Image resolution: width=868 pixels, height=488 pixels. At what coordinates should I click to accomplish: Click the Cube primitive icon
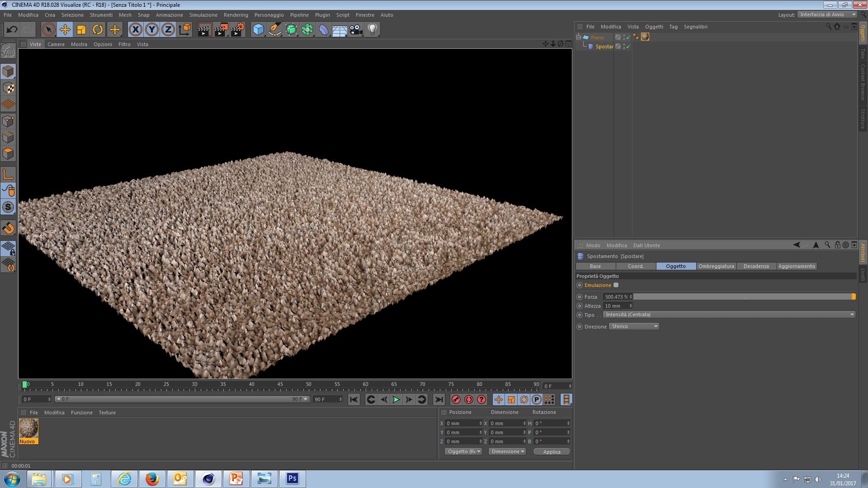pyautogui.click(x=258, y=30)
